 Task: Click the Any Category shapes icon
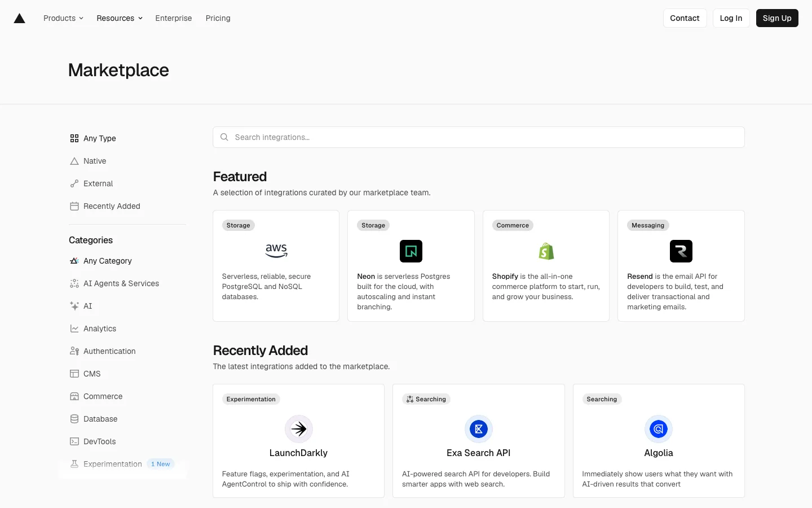coord(74,261)
